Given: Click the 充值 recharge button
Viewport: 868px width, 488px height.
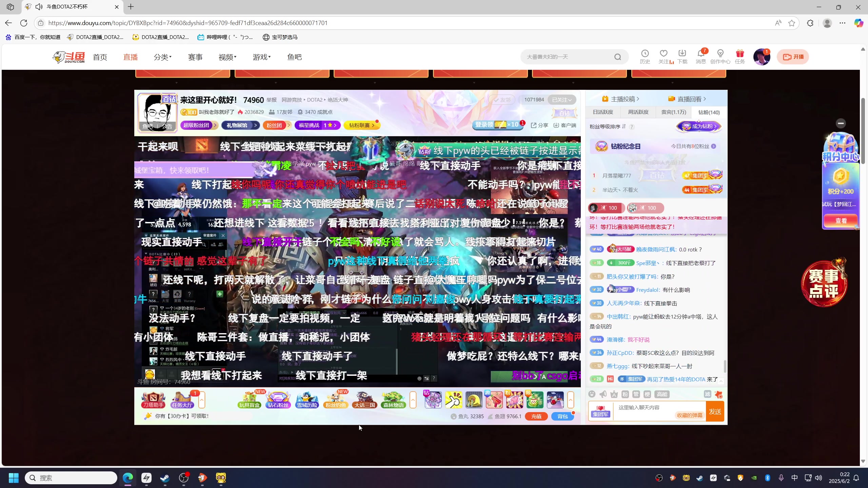Looking at the screenshot, I should pos(536,416).
